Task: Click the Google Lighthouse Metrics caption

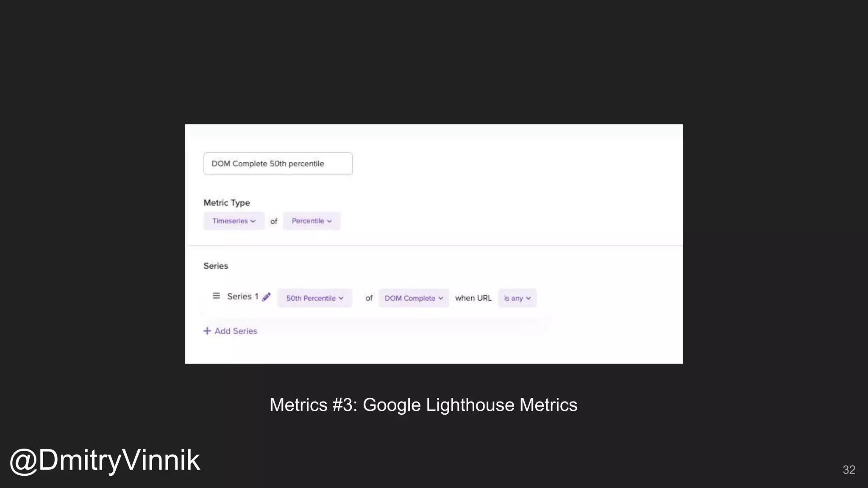Action: (423, 405)
